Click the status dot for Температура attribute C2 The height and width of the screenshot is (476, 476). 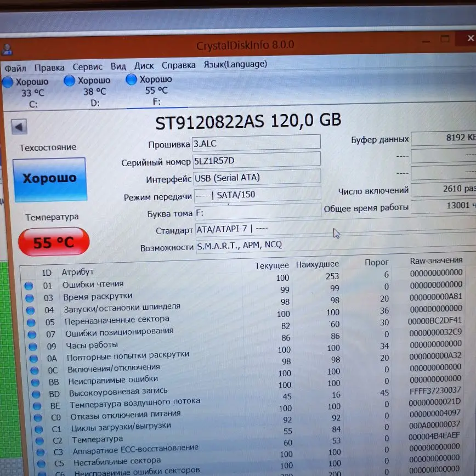click(x=40, y=440)
